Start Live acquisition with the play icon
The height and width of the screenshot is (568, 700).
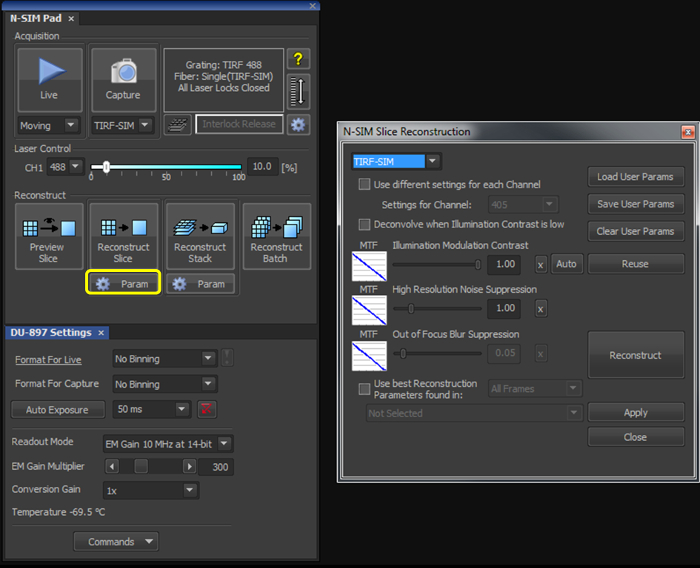pyautogui.click(x=48, y=72)
